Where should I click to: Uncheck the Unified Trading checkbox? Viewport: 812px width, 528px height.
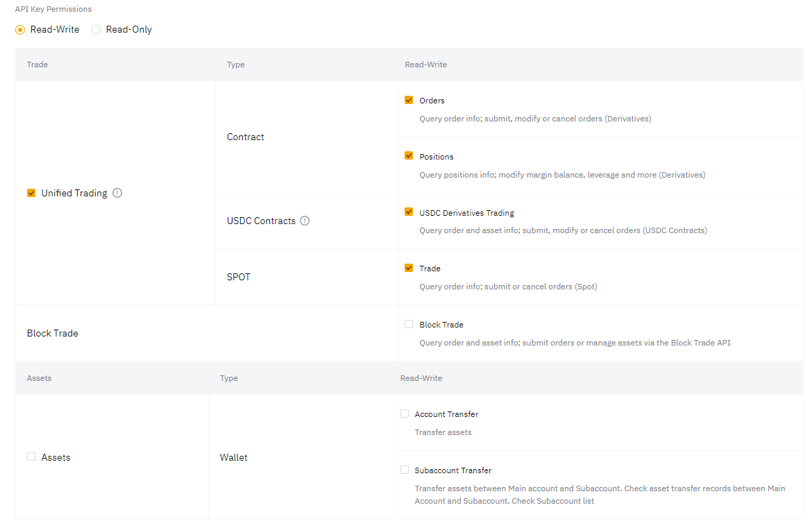31,193
